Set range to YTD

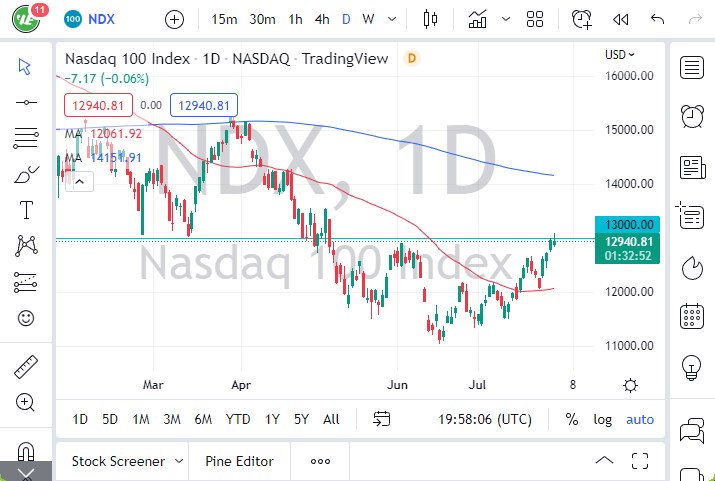[x=238, y=419]
